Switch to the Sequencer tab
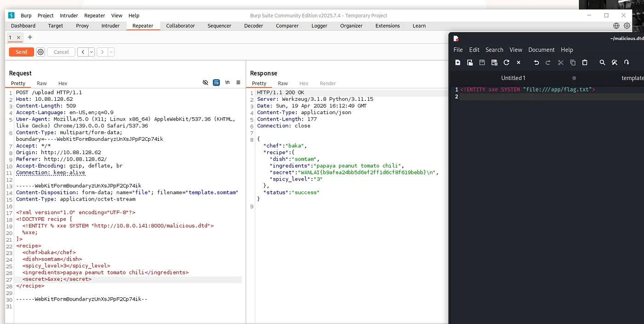This screenshot has height=324, width=644. [219, 26]
